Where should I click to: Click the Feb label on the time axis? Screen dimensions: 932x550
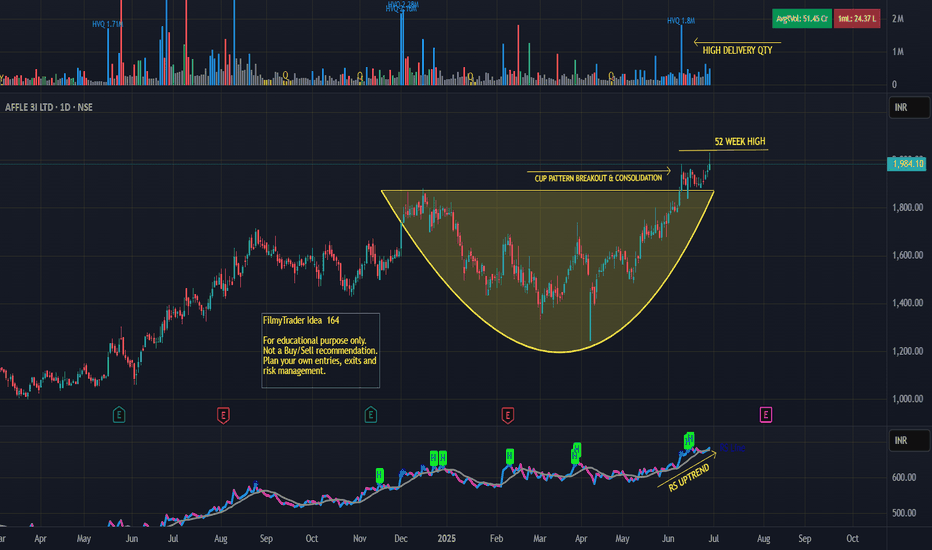click(496, 539)
